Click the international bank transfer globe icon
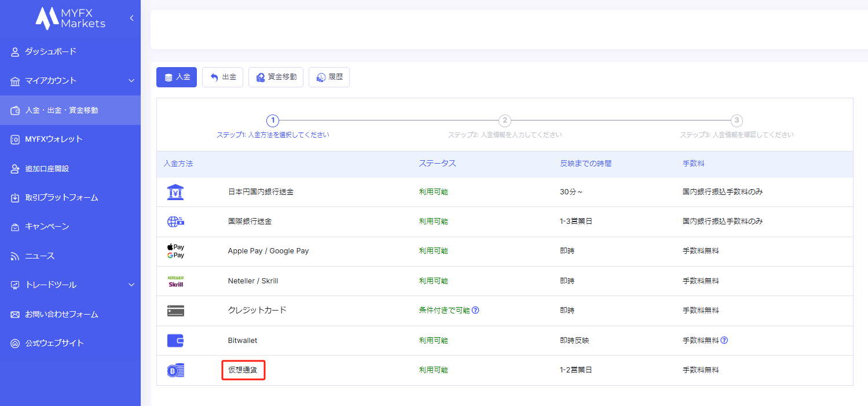This screenshot has width=868, height=406. click(x=175, y=222)
